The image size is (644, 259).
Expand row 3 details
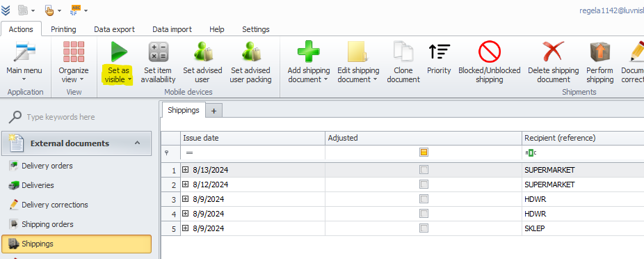(x=185, y=199)
